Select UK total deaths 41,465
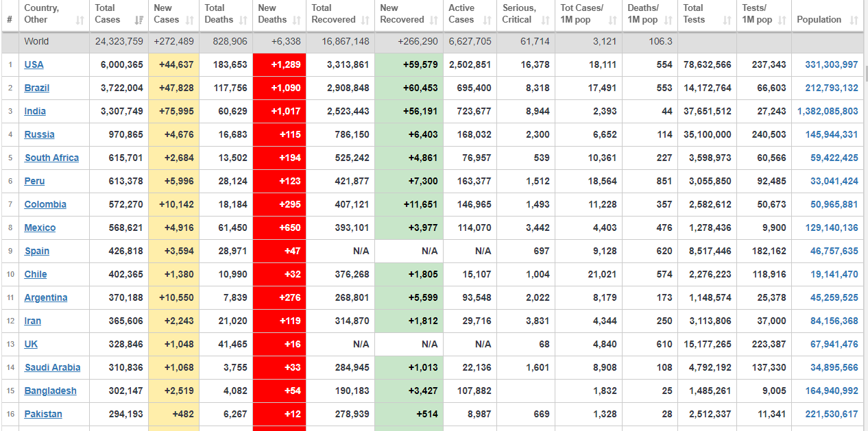The width and height of the screenshot is (868, 431). [233, 344]
